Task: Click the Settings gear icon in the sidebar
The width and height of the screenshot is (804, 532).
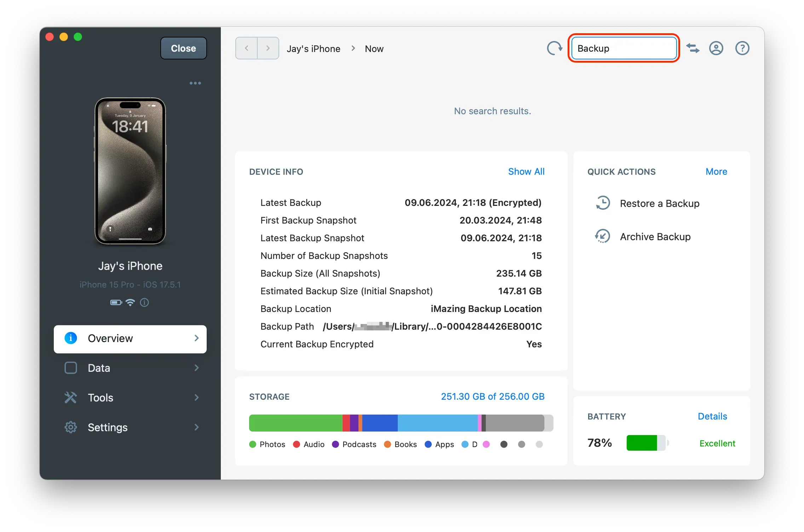Action: (x=71, y=427)
